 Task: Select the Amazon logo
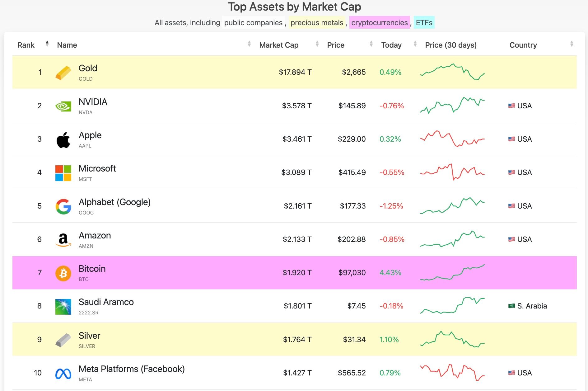click(63, 239)
